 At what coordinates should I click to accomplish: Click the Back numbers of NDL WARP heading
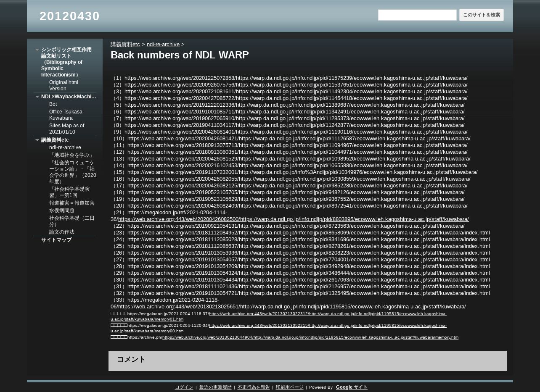click(x=180, y=55)
